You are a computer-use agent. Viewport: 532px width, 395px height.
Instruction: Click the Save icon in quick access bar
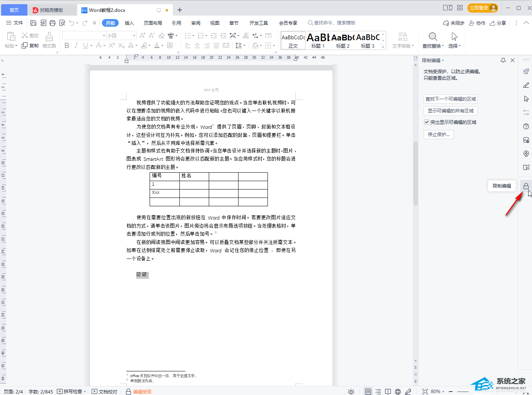(x=33, y=23)
